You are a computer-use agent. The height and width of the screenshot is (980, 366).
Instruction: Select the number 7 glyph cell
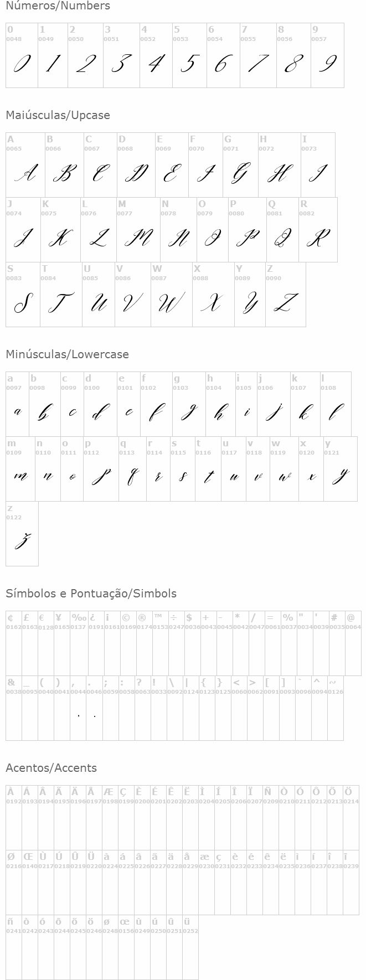pyautogui.click(x=258, y=55)
